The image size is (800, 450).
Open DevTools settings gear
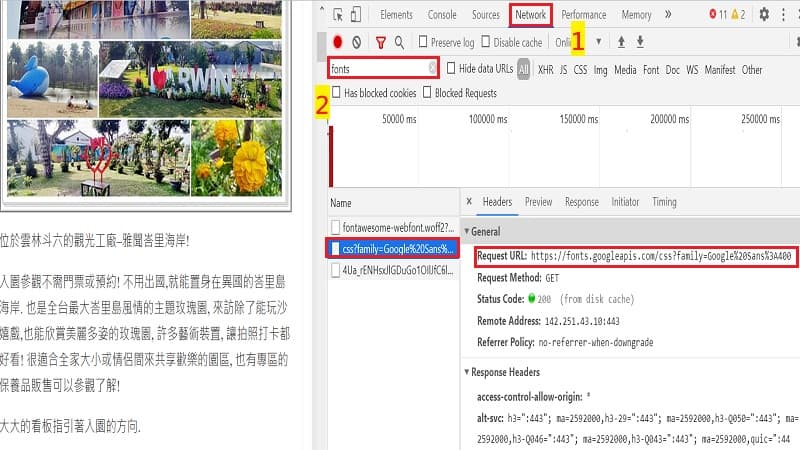pyautogui.click(x=764, y=15)
